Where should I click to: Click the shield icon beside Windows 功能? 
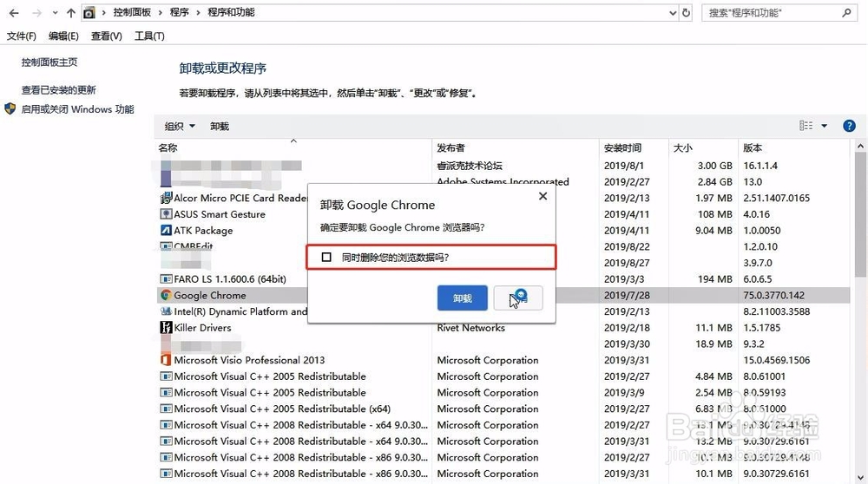coord(10,108)
